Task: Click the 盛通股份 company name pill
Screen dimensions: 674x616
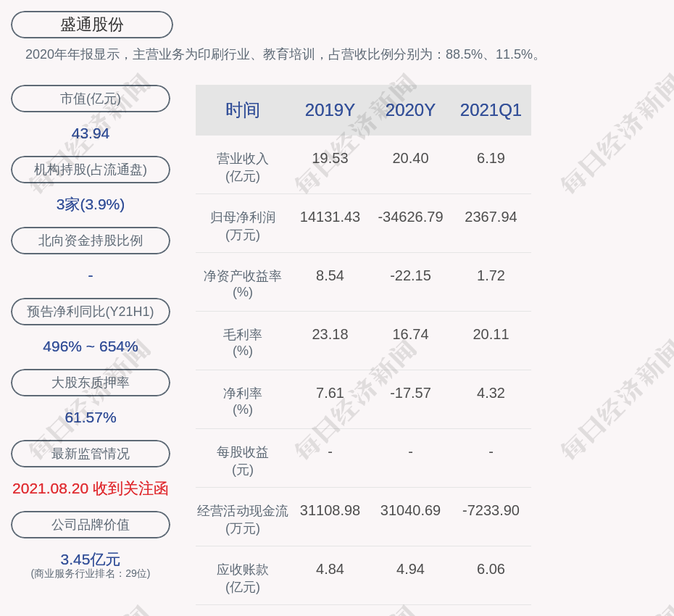Action: (92, 25)
